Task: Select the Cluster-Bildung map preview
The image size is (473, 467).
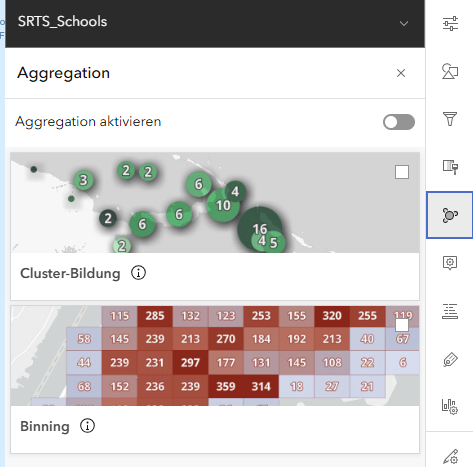Action: pyautogui.click(x=215, y=203)
